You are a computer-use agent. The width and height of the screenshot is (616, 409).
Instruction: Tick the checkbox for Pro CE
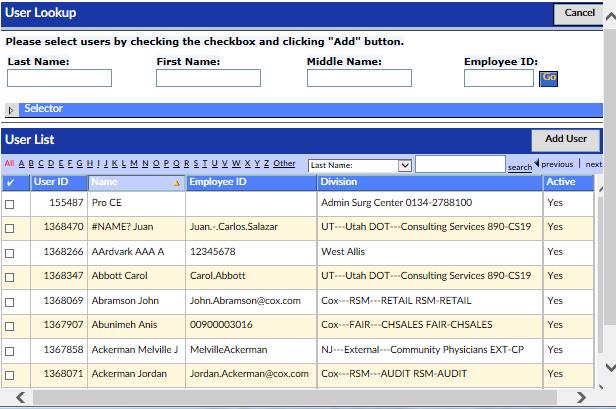coord(10,204)
